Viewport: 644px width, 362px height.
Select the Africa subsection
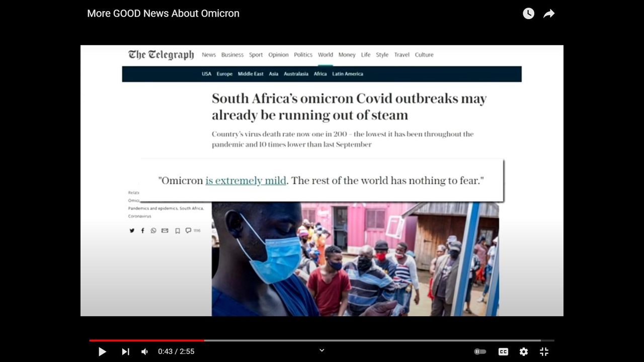tap(320, 74)
